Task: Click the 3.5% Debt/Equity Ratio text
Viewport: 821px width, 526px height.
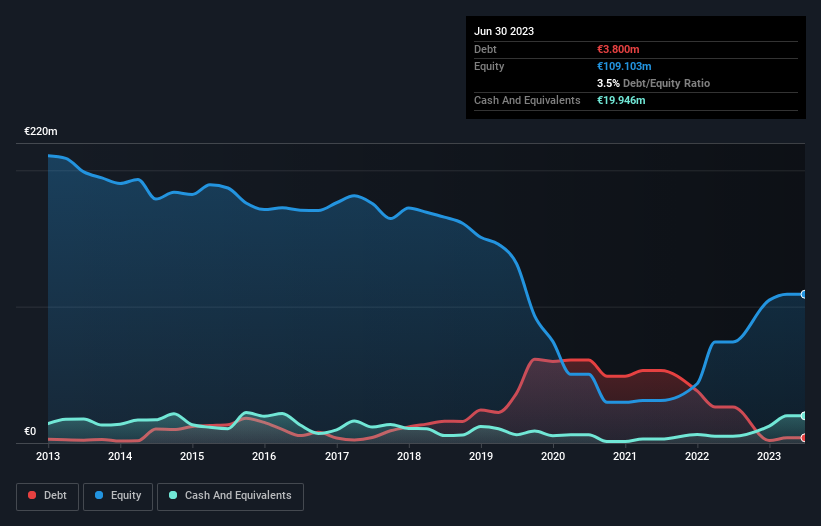Action: coord(653,83)
